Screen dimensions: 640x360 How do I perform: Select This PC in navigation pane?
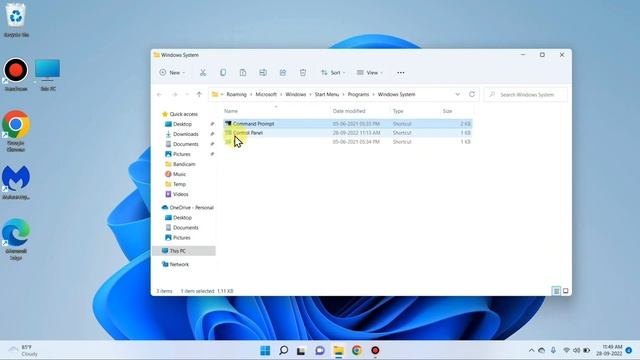[184, 251]
